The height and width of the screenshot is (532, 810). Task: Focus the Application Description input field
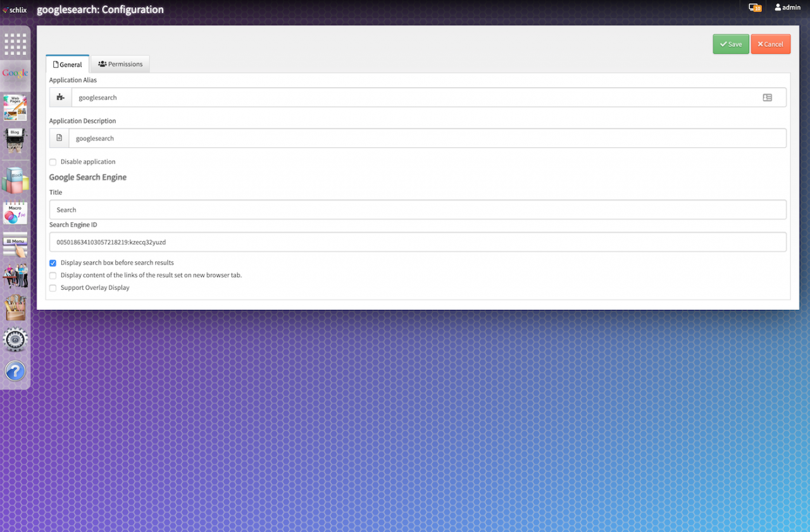(x=428, y=138)
